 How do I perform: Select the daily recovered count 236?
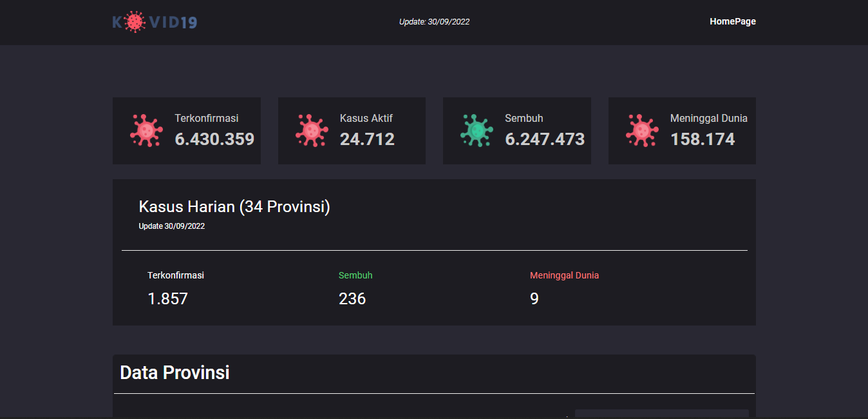pos(352,298)
